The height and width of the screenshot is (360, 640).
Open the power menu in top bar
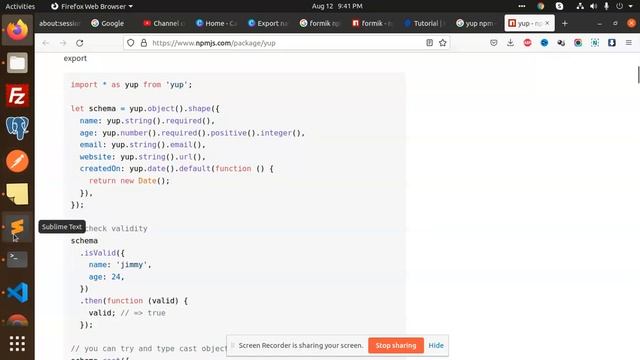620,6
